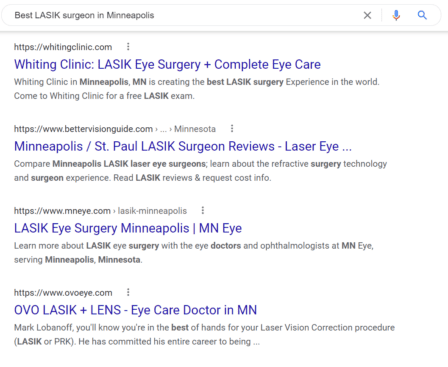The image size is (448, 367).
Task: Click the Mark Lobanoff snippet text under OVO
Action: (204, 335)
